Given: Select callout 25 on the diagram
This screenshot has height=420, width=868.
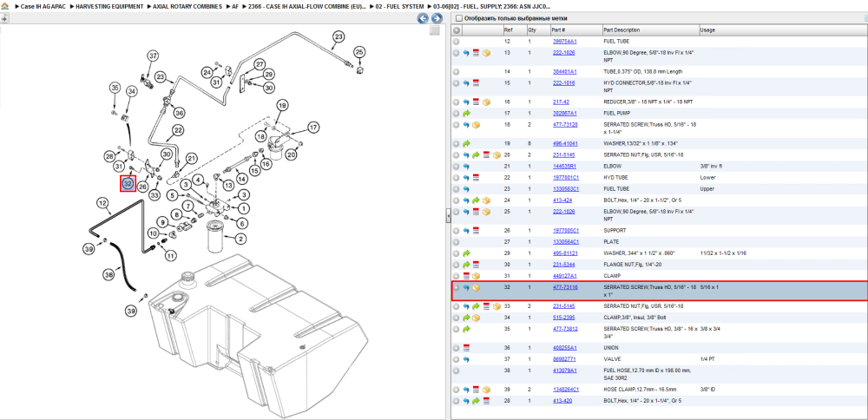Looking at the screenshot, I should [x=359, y=53].
